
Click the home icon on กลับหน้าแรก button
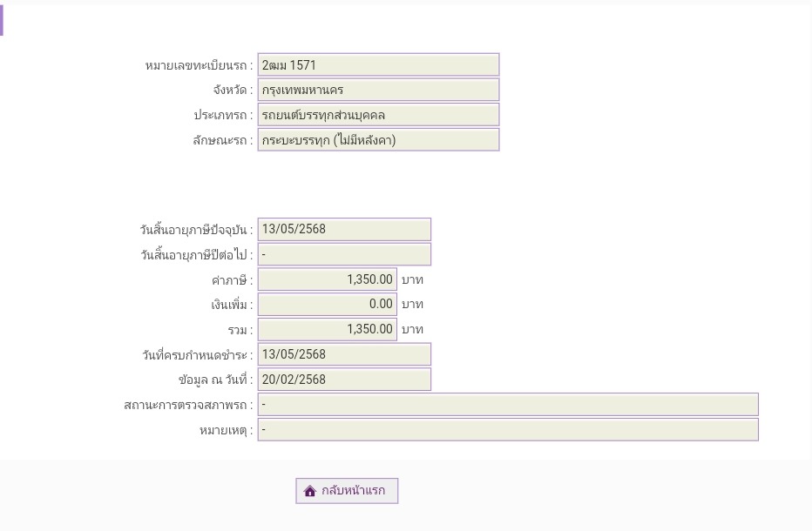309,491
